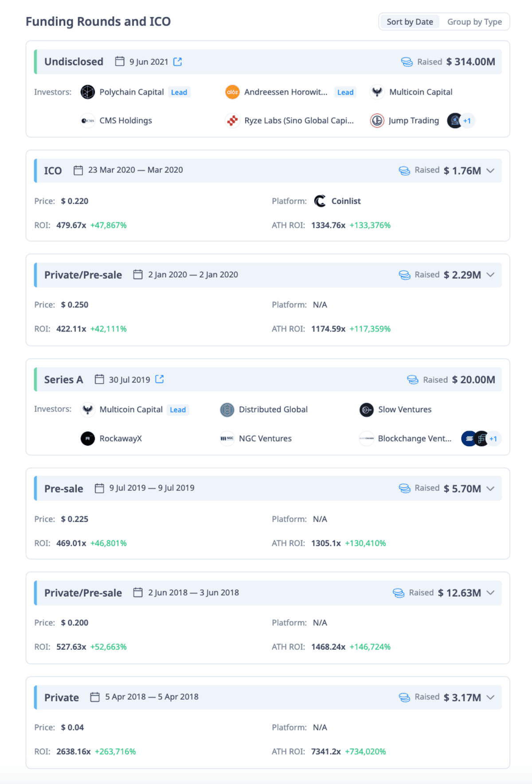Image resolution: width=532 pixels, height=784 pixels.
Task: Click price $ 0.04 in Private round
Action: pyautogui.click(x=72, y=727)
